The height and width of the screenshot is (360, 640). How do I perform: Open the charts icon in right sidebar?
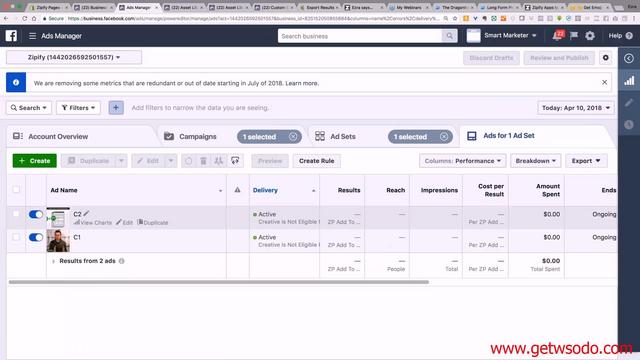[x=629, y=80]
